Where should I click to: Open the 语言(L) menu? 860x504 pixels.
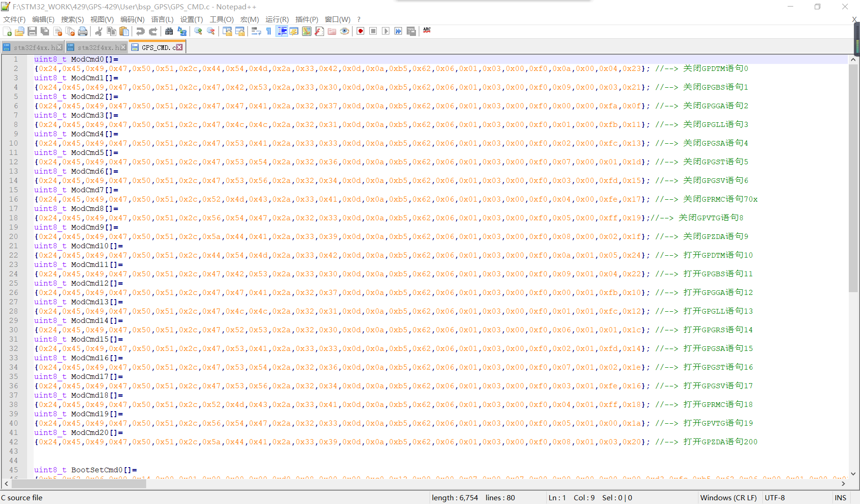pos(162,19)
